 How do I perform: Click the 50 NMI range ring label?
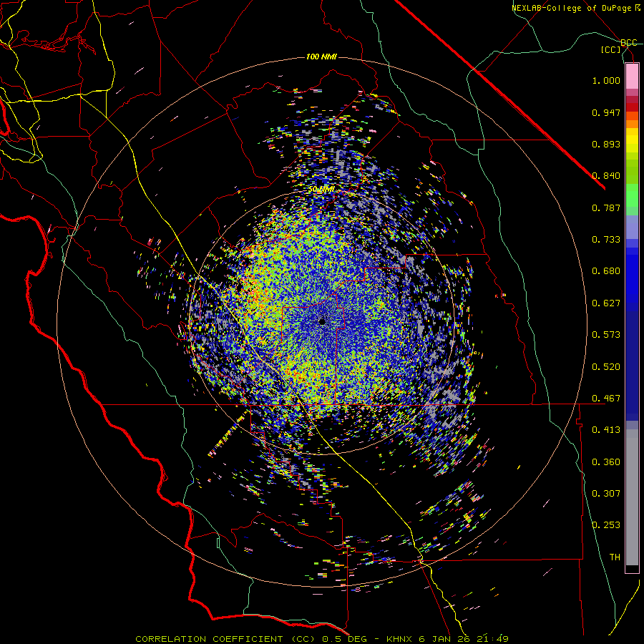[x=321, y=190]
